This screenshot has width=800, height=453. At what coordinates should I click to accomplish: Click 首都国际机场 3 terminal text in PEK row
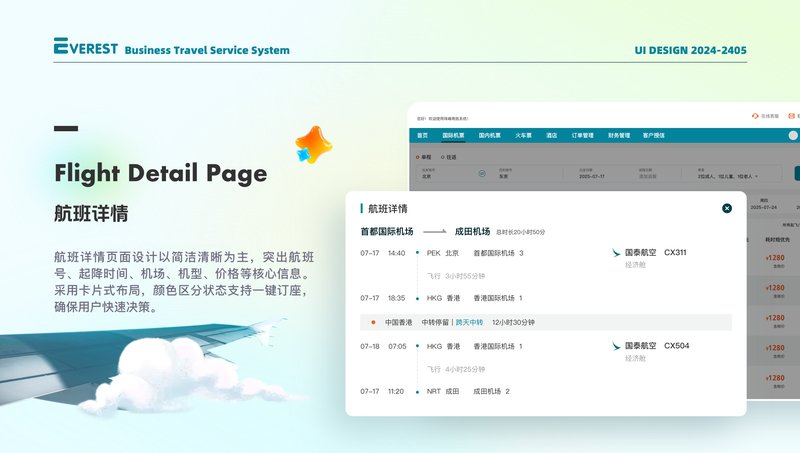pyautogui.click(x=498, y=253)
